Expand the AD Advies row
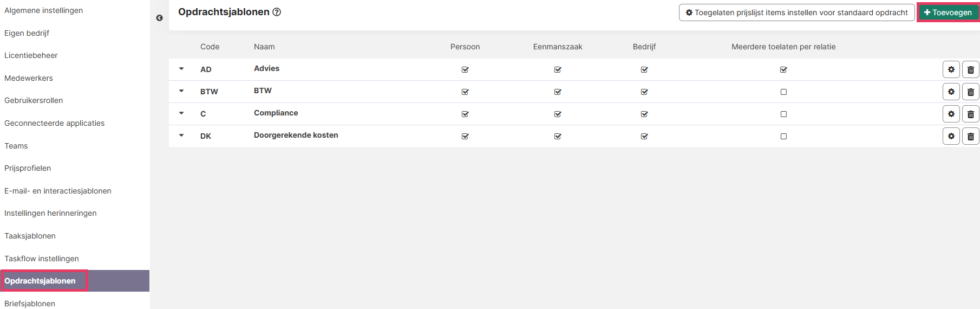This screenshot has height=309, width=980. click(181, 69)
